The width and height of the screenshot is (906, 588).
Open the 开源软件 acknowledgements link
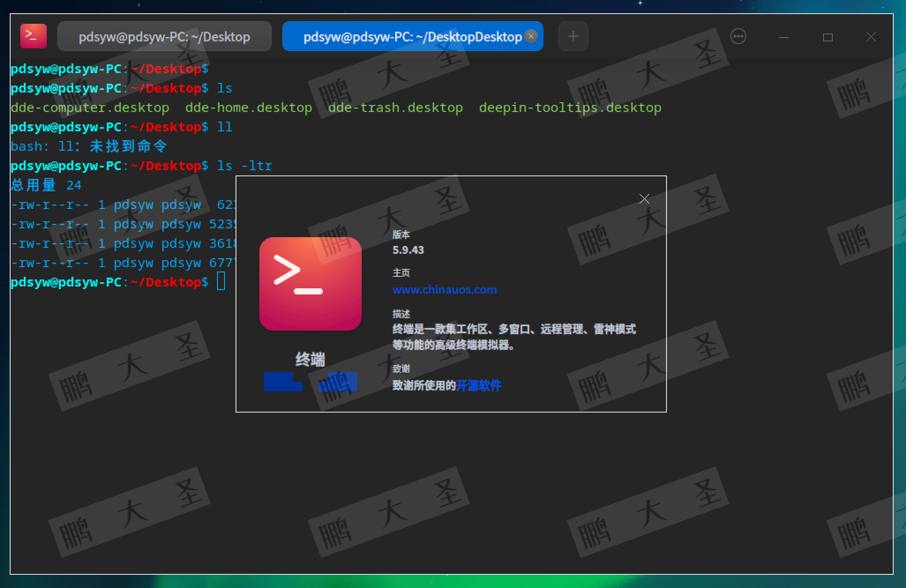click(479, 386)
